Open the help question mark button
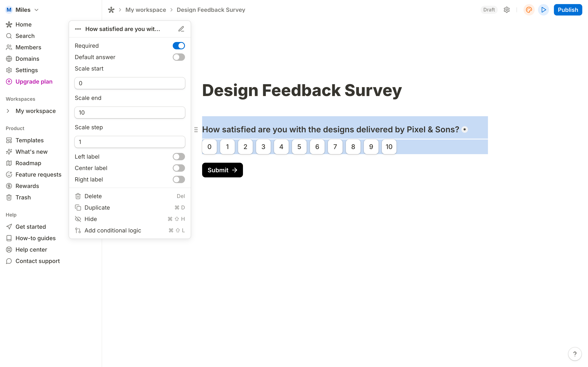This screenshot has width=588, height=367. (x=575, y=354)
